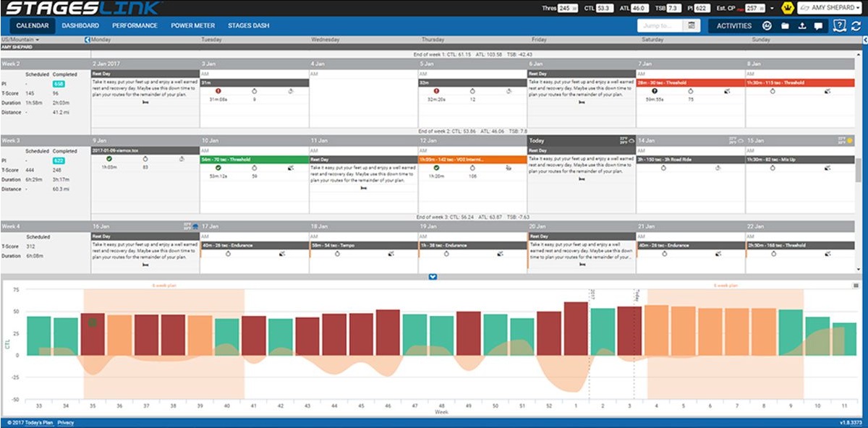The image size is (868, 428).
Task: Open the chart menu hamburger icon
Action: click(x=856, y=286)
